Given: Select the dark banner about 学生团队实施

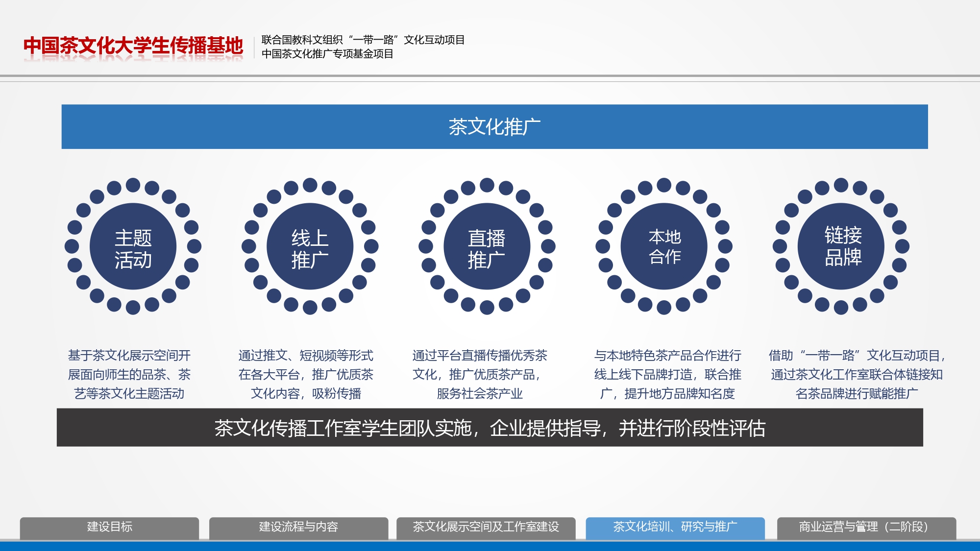Looking at the screenshot, I should [490, 428].
